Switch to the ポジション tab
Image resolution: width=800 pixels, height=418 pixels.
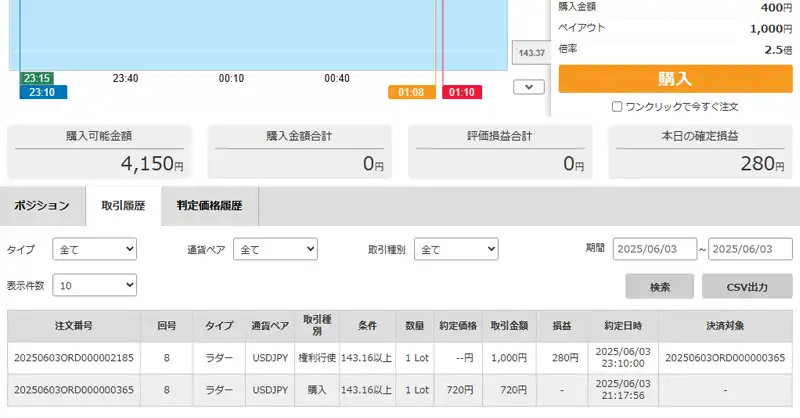[42, 206]
